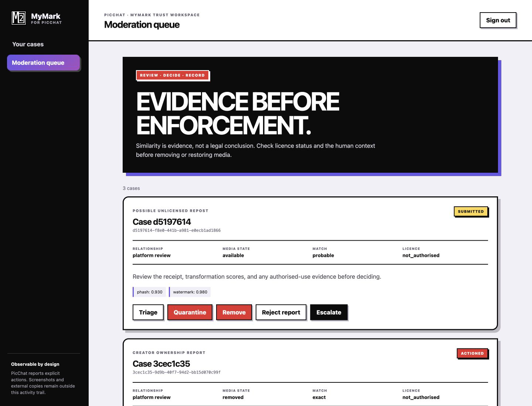Triage case d5197614

(x=148, y=312)
